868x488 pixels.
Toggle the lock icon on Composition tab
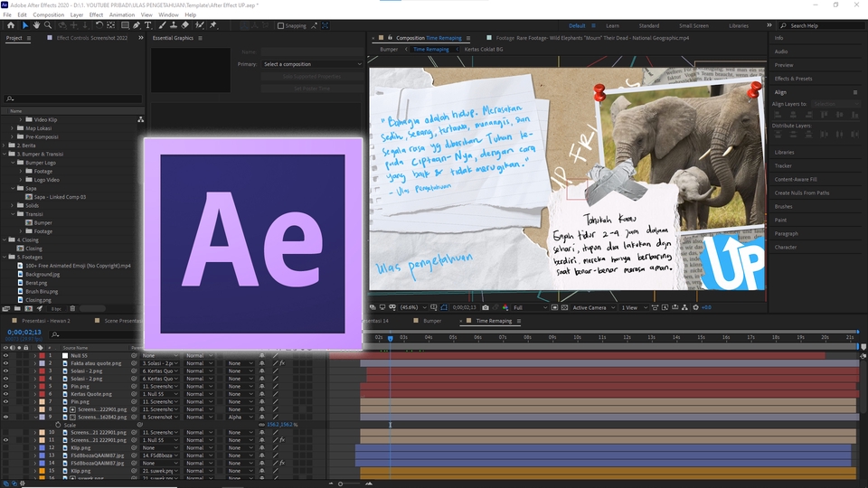(x=390, y=38)
